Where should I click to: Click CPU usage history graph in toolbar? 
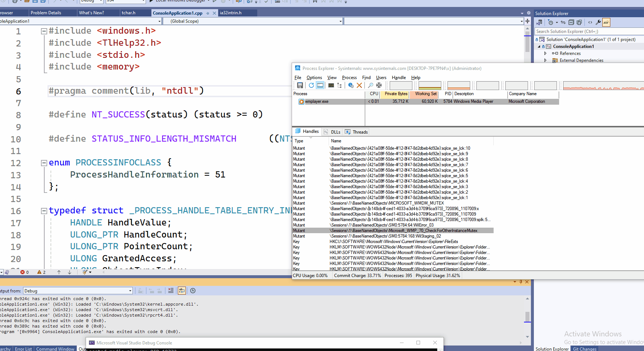click(401, 86)
